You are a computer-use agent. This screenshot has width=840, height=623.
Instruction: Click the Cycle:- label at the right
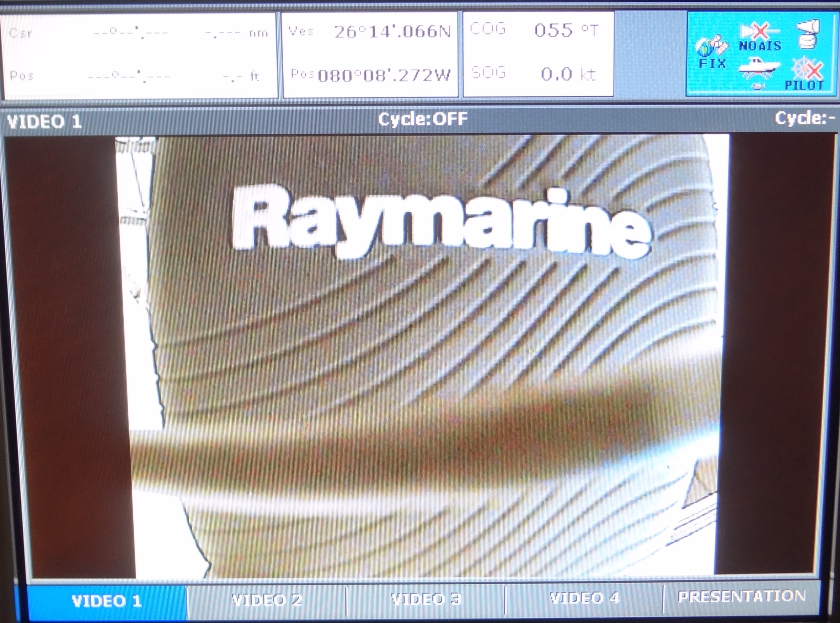point(805,118)
